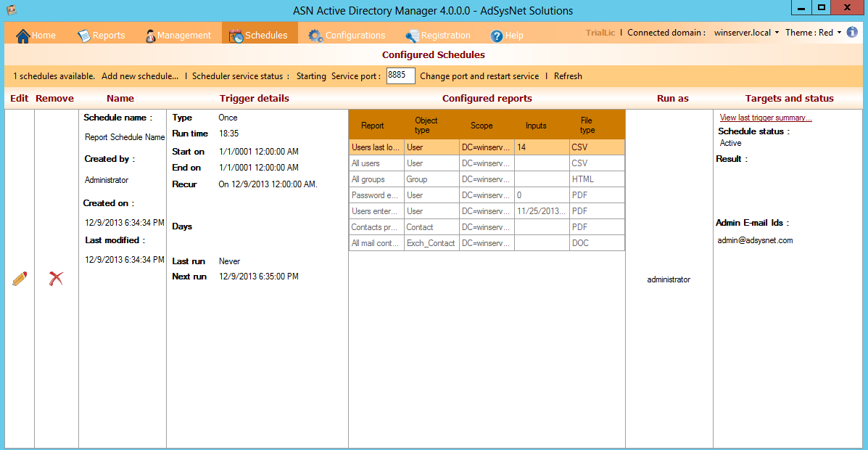Viewport: 868px width, 450px height.
Task: Open the Theme: Red dropdown
Action: click(x=813, y=33)
